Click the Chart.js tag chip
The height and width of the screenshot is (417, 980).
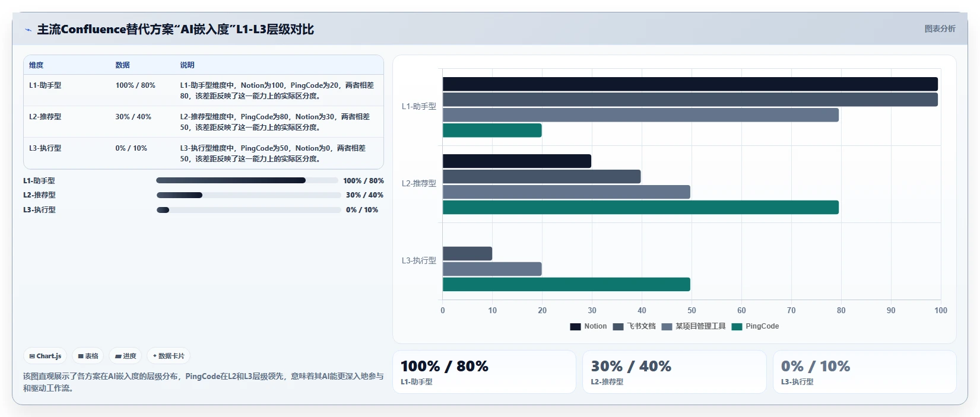(x=45, y=356)
